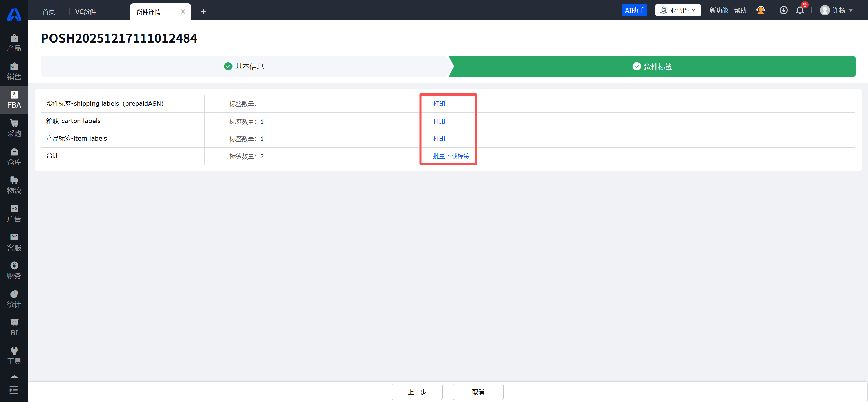Open the 仓库 warehouse module
Viewport: 868px width, 402px height.
14,157
